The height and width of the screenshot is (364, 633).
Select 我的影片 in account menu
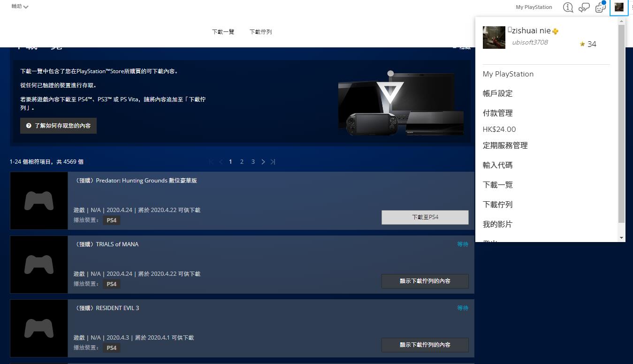click(x=498, y=224)
